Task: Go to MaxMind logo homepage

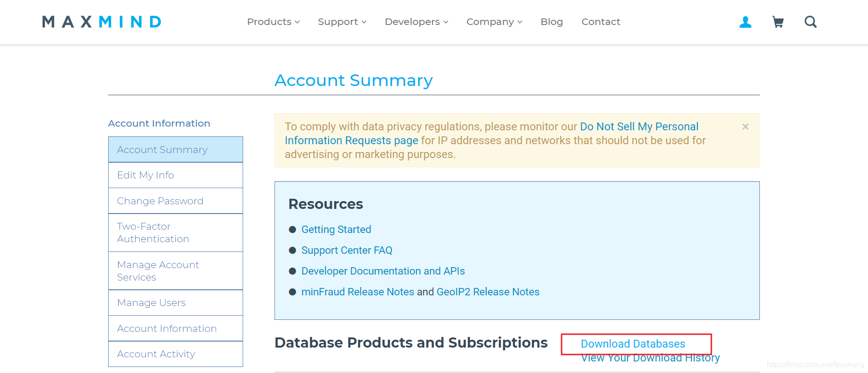Action: point(102,22)
